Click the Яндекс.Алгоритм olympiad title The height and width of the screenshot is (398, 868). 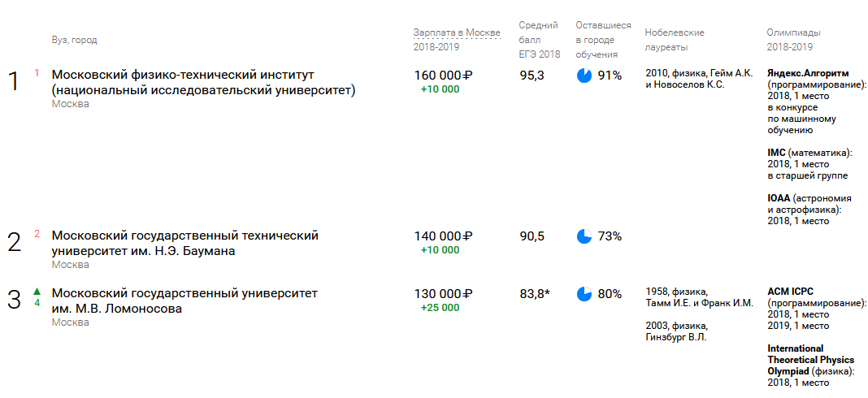pos(808,73)
